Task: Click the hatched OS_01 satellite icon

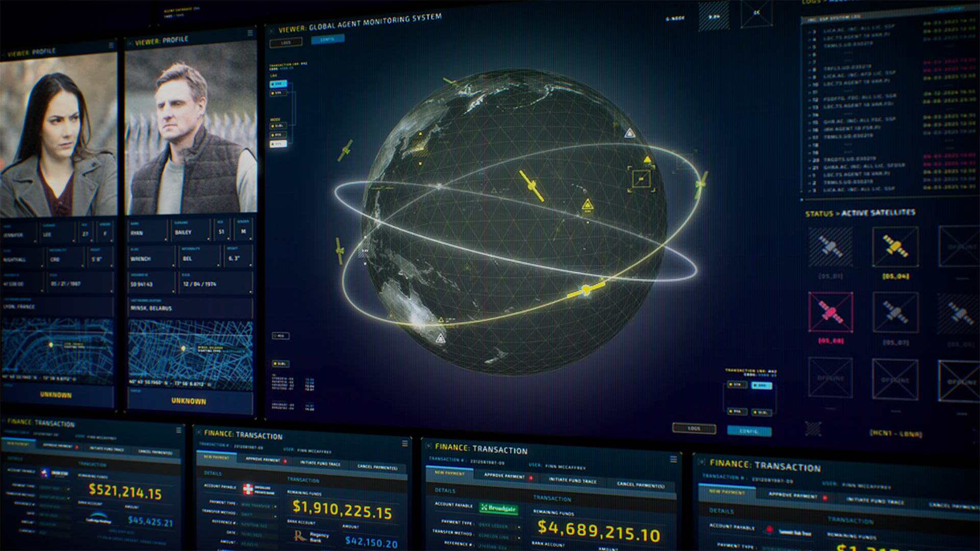Action: click(x=830, y=247)
